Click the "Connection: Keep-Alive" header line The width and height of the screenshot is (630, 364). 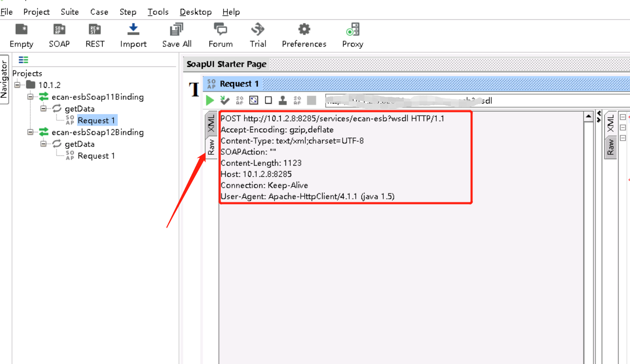(x=264, y=185)
